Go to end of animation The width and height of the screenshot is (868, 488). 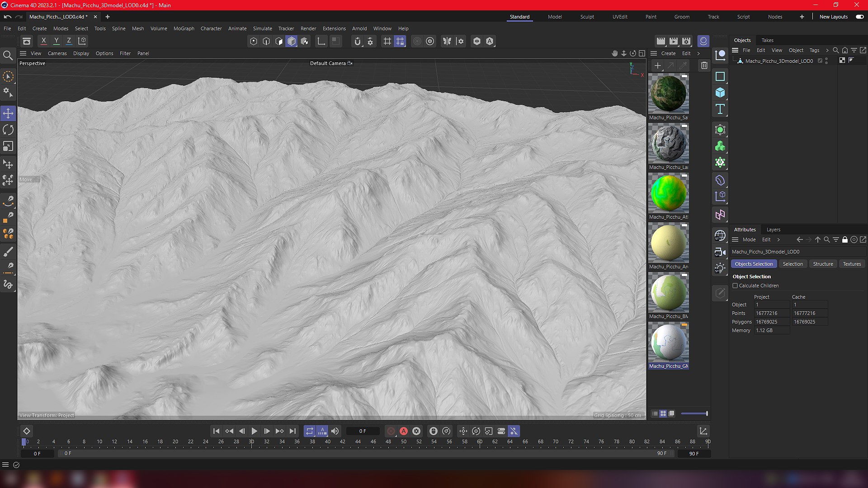(x=292, y=431)
